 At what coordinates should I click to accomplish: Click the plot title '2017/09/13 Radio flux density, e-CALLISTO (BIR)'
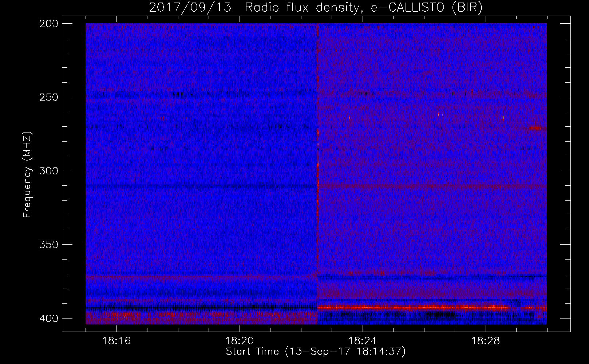point(316,7)
